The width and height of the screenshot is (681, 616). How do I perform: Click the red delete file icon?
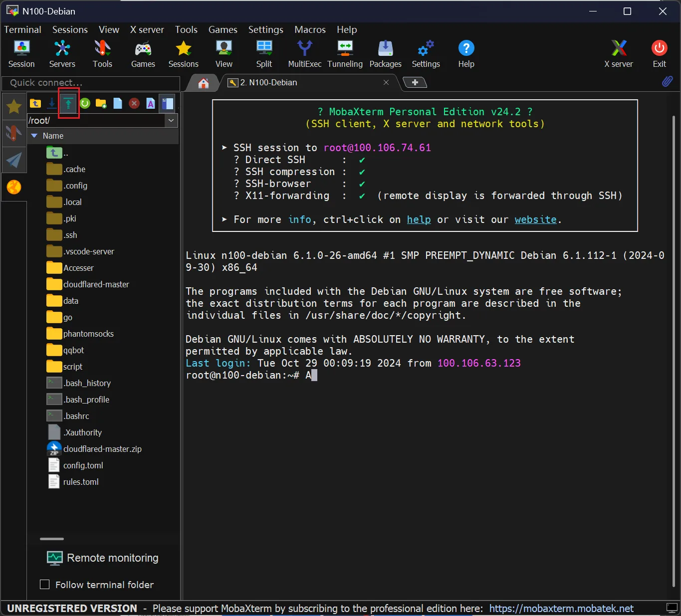click(134, 103)
